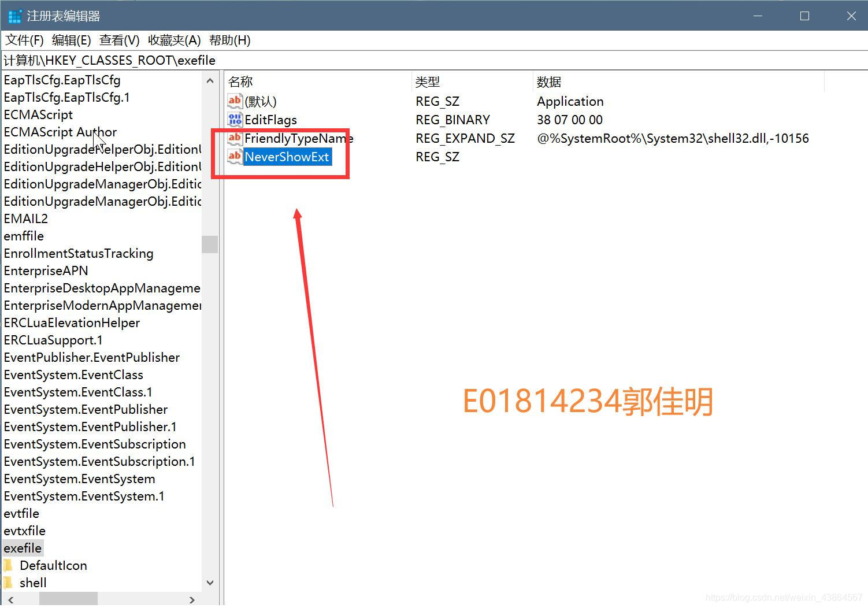
Task: Open the 帮助(H) menu
Action: (x=229, y=40)
